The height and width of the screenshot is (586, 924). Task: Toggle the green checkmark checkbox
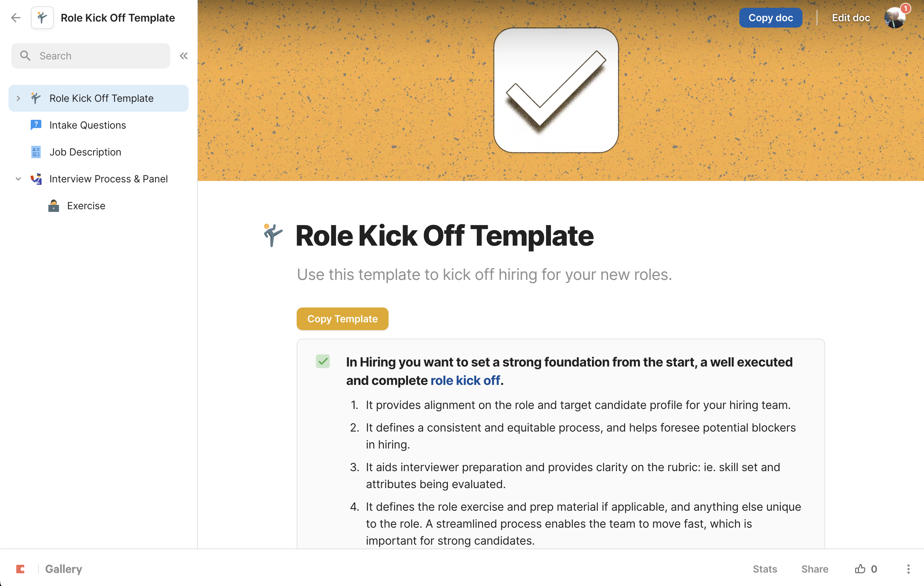pos(323,361)
